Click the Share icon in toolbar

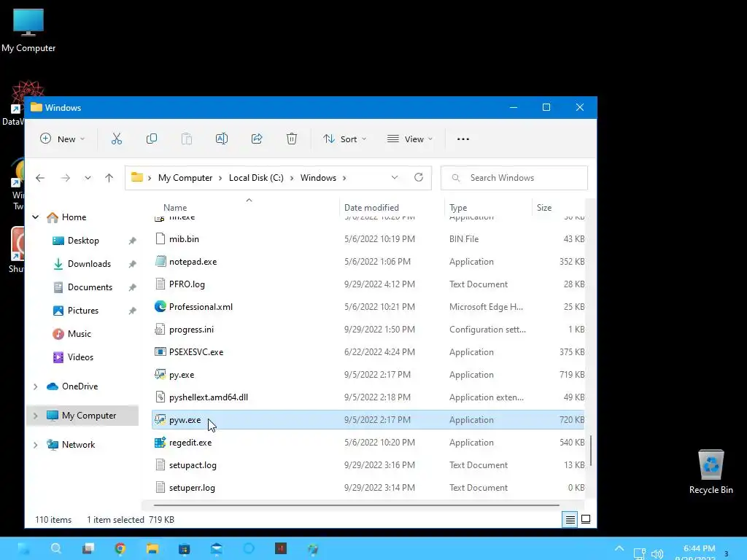click(x=257, y=139)
